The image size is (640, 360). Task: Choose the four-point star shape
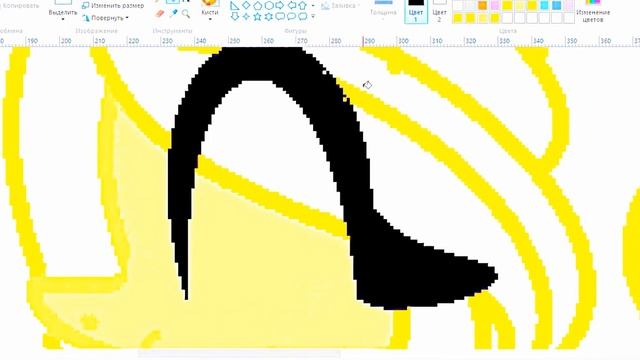pyautogui.click(x=246, y=17)
